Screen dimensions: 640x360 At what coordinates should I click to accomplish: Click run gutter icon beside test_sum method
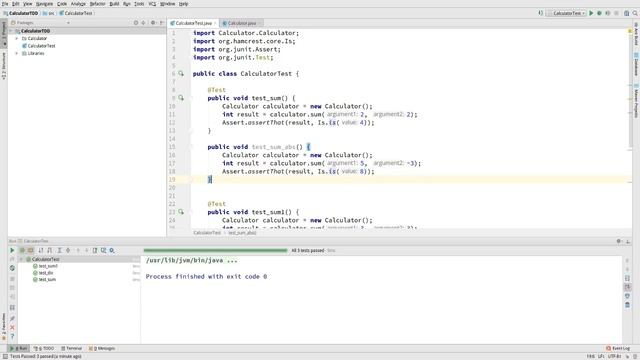pyautogui.click(x=181, y=98)
